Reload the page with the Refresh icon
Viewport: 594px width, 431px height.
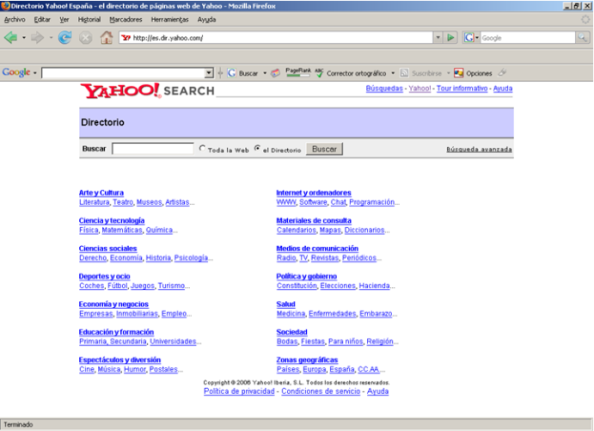click(65, 38)
